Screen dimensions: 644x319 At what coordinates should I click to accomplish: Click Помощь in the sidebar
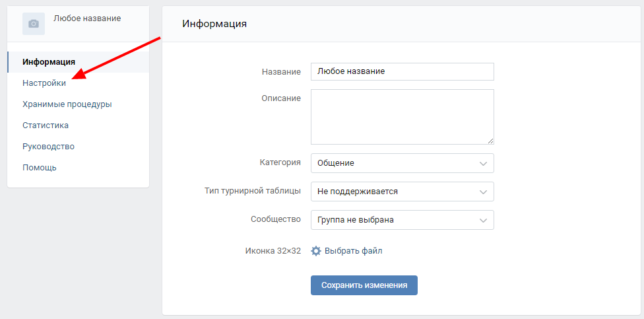(40, 168)
